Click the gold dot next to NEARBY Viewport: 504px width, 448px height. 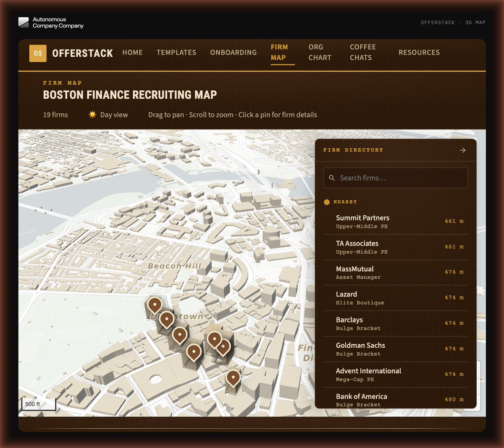tap(327, 202)
